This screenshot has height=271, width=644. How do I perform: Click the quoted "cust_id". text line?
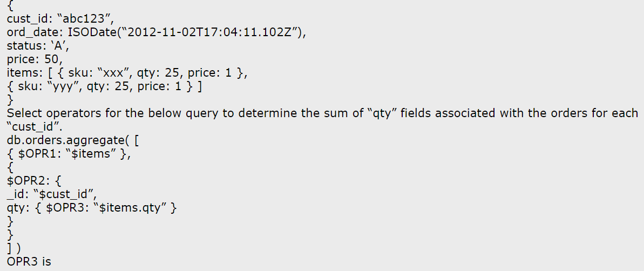click(x=31, y=126)
